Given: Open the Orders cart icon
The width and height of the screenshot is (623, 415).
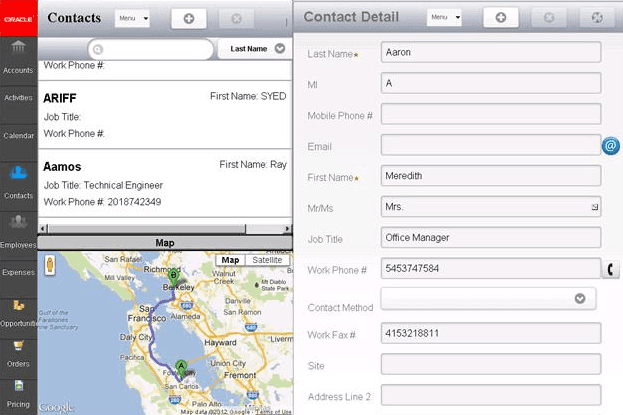Looking at the screenshot, I should [18, 345].
